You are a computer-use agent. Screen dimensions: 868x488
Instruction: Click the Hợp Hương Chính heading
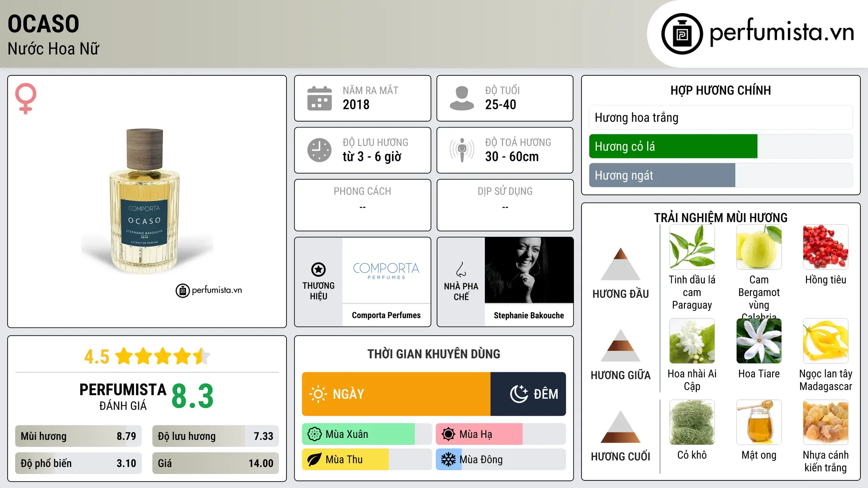coord(721,90)
